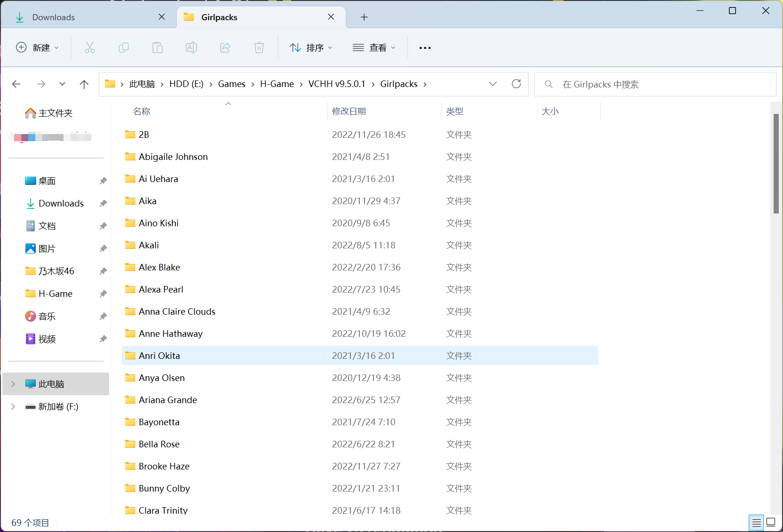Sort by 大小 column header
This screenshot has width=783, height=532.
(550, 111)
